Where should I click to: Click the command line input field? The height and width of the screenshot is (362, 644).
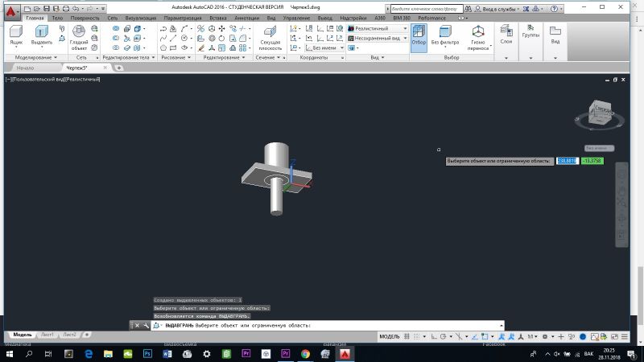[322, 325]
